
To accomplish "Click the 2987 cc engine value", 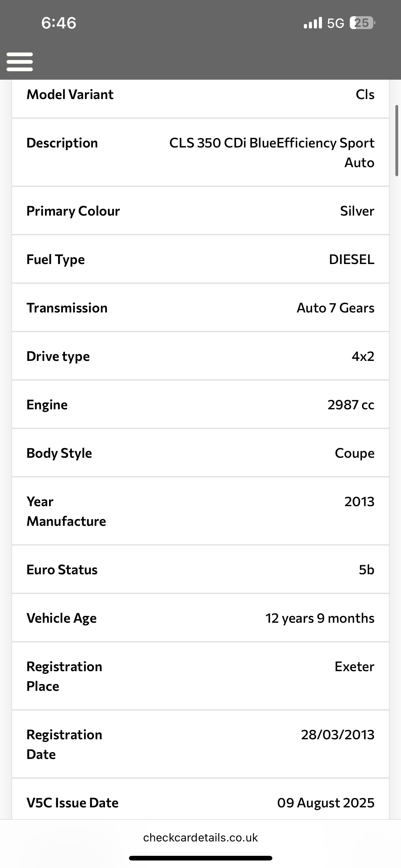I will point(351,405).
